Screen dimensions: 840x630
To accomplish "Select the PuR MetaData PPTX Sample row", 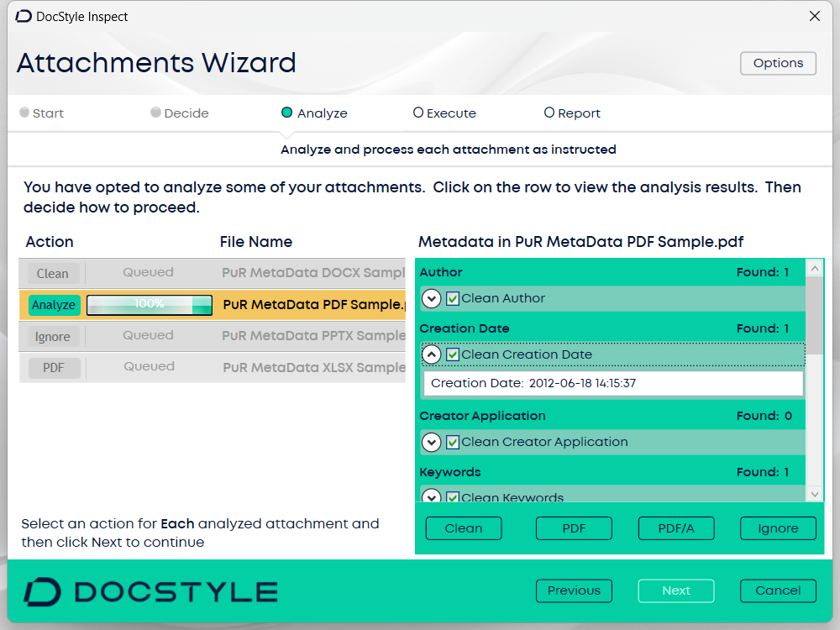I will (213, 336).
